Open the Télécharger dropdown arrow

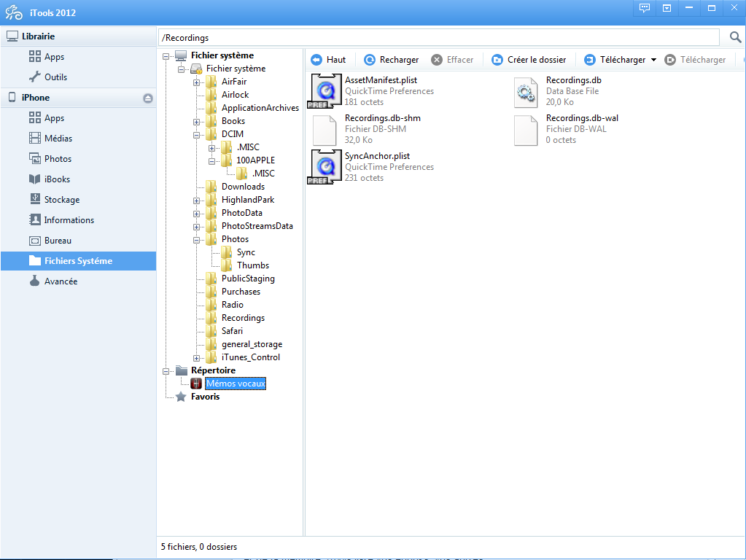653,60
